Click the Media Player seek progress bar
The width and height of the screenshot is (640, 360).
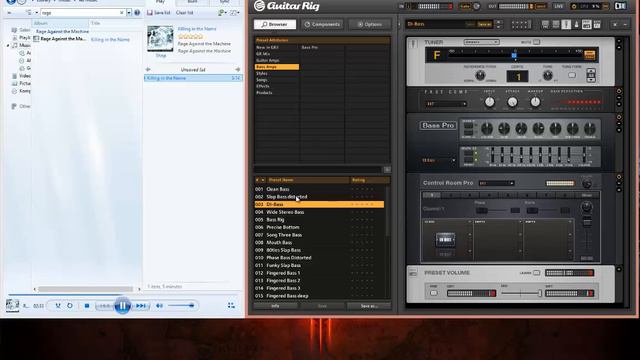pyautogui.click(x=122, y=294)
